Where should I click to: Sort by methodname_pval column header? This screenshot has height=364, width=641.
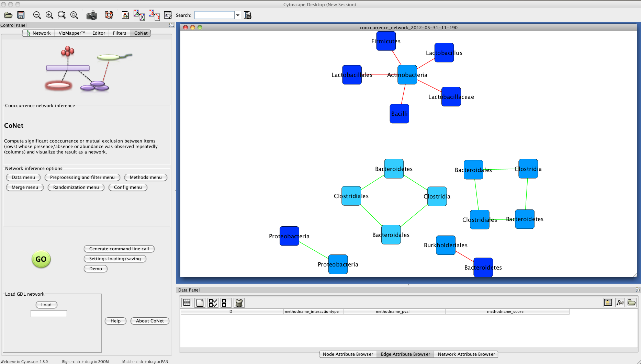coord(392,312)
